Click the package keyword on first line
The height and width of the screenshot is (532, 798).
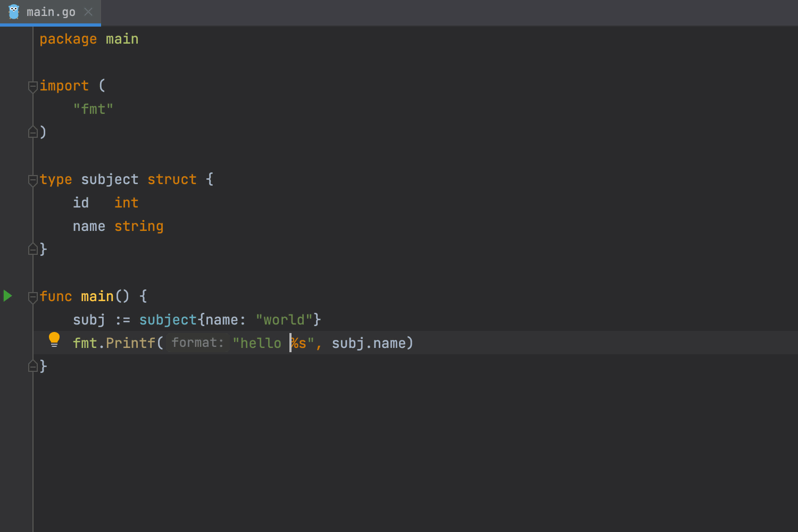pyautogui.click(x=68, y=39)
